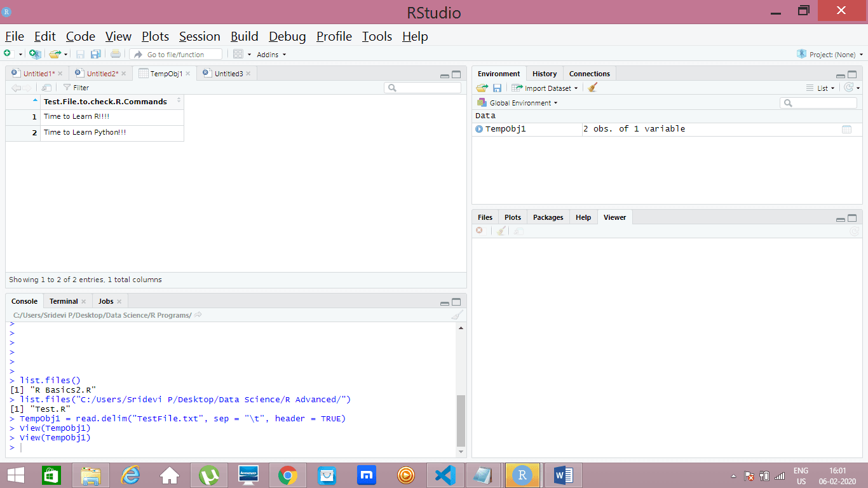Switch to the History tab
The image size is (868, 488).
click(x=545, y=74)
